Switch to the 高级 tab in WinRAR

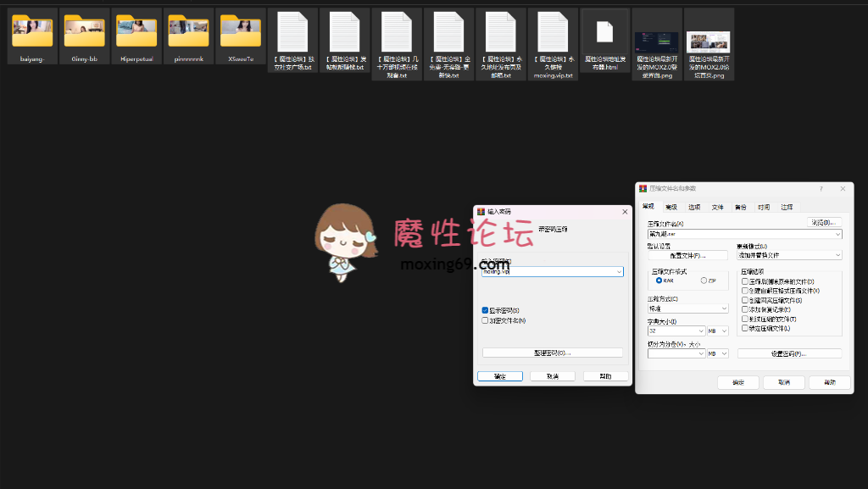coord(673,207)
